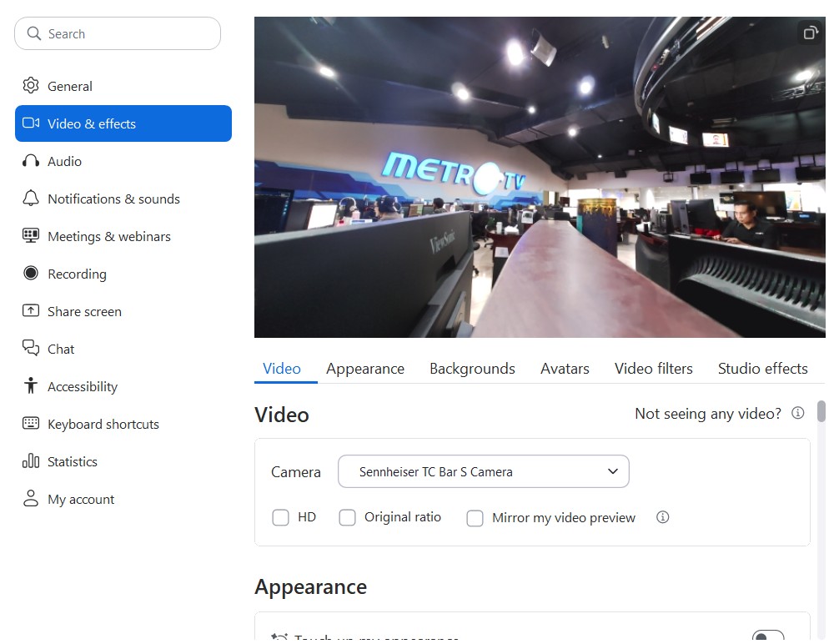Click the General gear icon

click(x=31, y=86)
